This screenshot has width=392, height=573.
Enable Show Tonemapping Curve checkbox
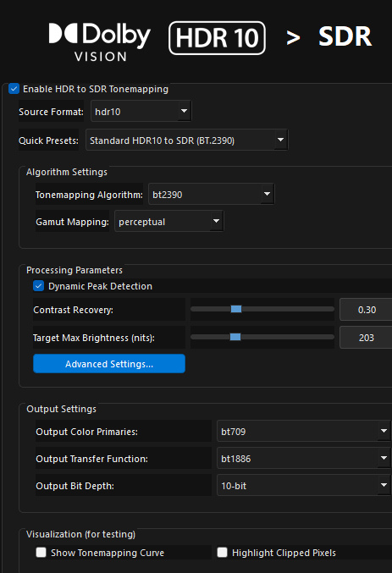point(41,552)
